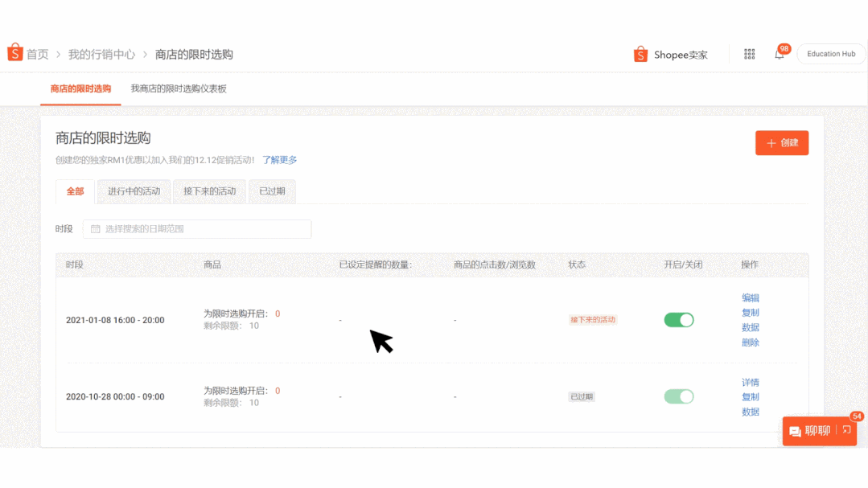Open Education Hub
The image size is (868, 488).
830,54
